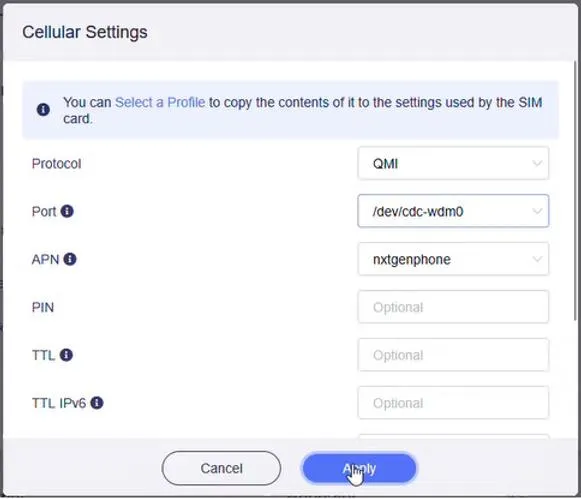Click the dialog's vertical scrollbar
581x499 pixels.
(x=575, y=191)
